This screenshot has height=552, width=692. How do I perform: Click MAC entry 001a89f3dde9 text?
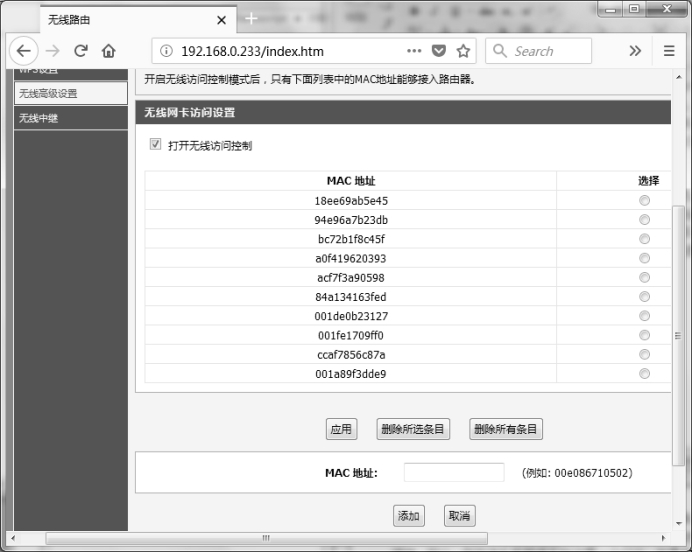point(351,374)
